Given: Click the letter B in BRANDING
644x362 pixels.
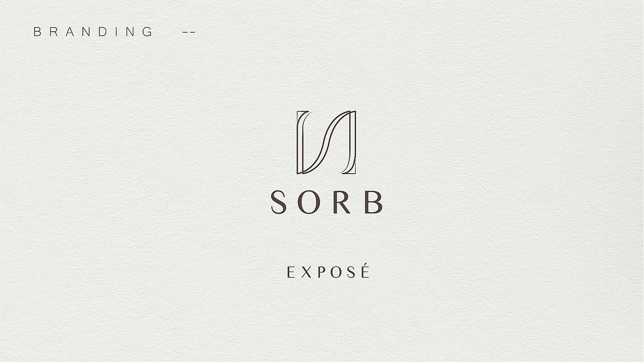Looking at the screenshot, I should (x=37, y=32).
